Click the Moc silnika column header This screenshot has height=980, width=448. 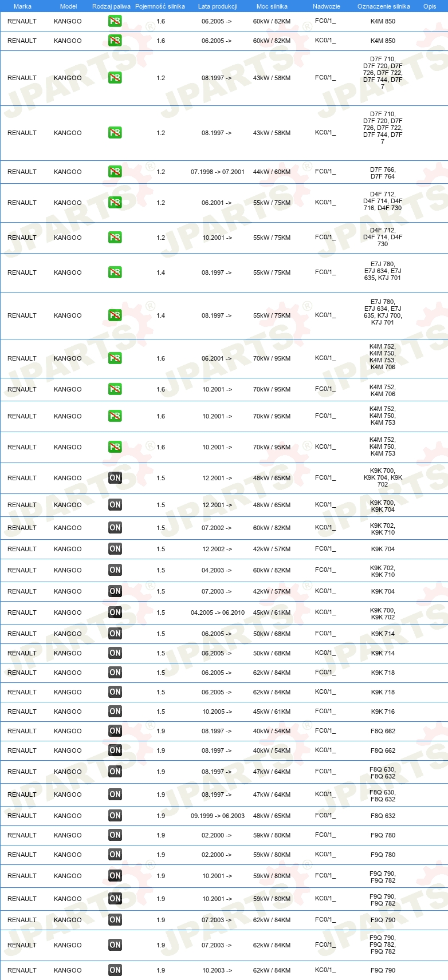click(x=272, y=6)
